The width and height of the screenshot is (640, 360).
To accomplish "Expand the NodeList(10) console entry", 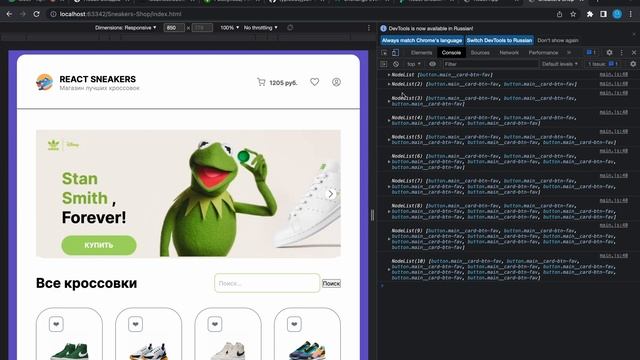I will [x=389, y=269].
